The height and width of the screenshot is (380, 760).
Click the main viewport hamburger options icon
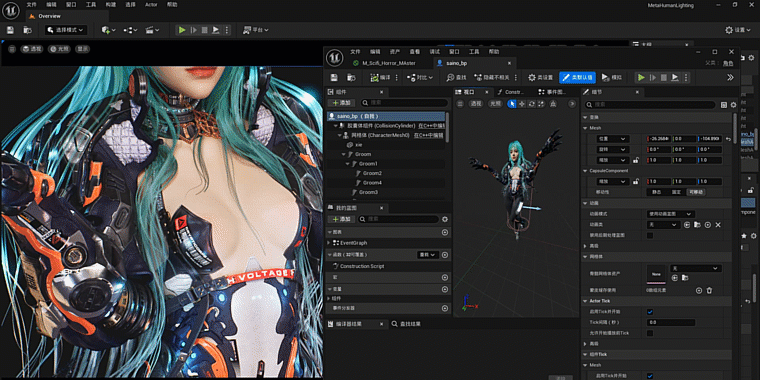coord(12,49)
